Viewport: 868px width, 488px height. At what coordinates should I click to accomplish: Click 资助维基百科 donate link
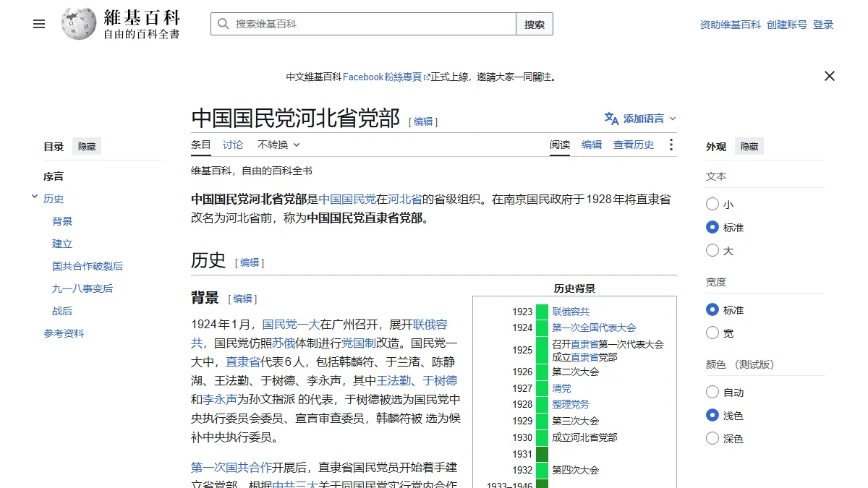click(731, 25)
